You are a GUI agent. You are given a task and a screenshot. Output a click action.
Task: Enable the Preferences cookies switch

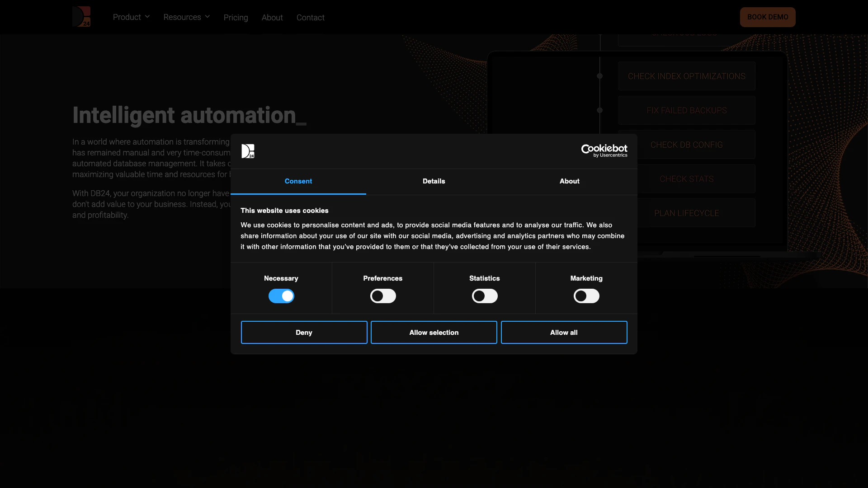[383, 296]
